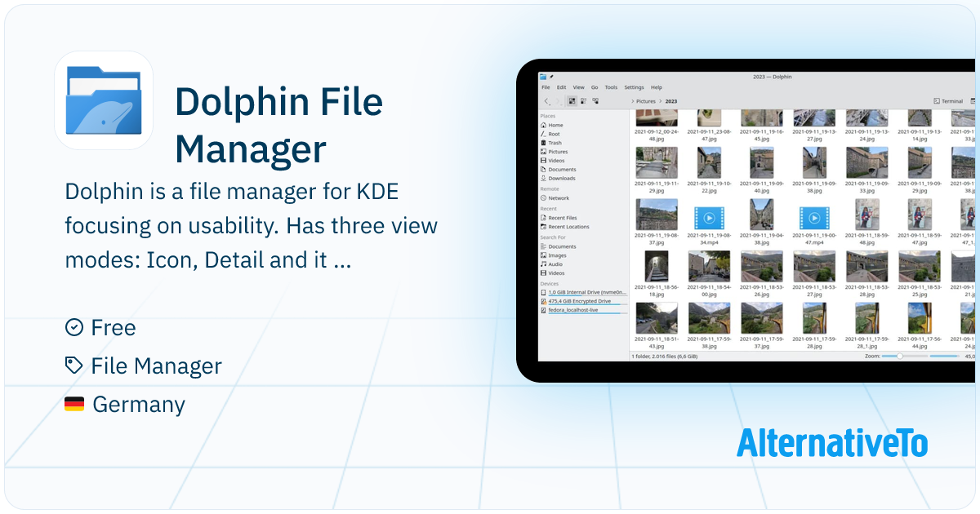Click the Zoom slider handle
Viewport: 980px width, 514px height.
pyautogui.click(x=899, y=357)
